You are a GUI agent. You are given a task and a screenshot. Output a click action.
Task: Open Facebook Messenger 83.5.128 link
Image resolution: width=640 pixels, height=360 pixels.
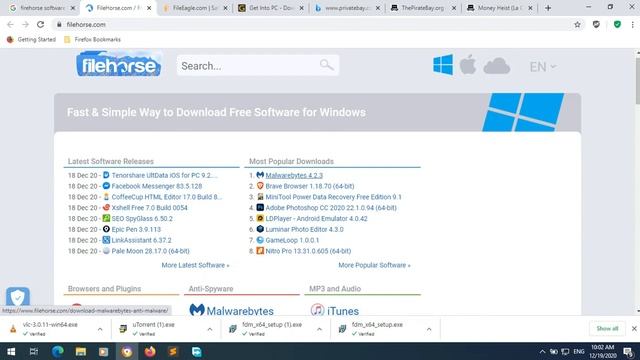click(157, 186)
